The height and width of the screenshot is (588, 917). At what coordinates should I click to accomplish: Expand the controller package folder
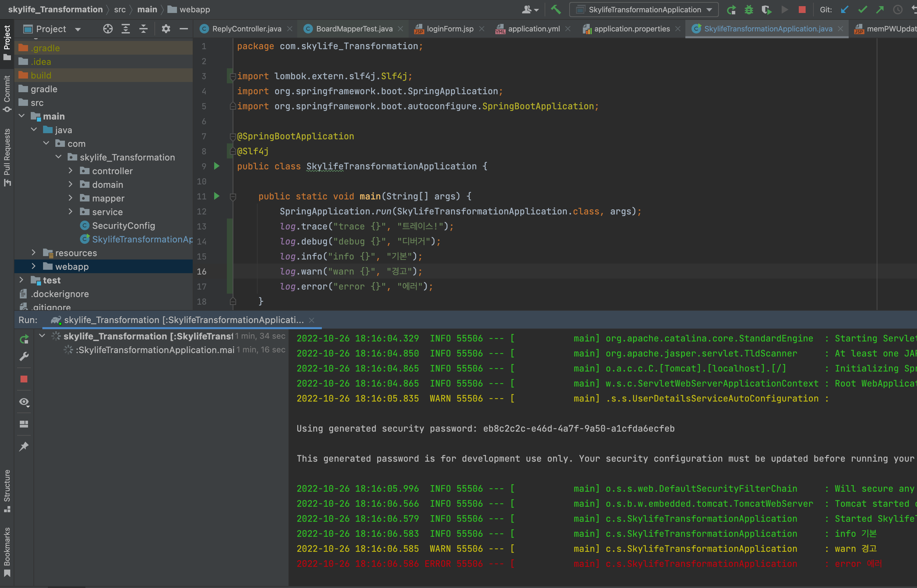(71, 171)
